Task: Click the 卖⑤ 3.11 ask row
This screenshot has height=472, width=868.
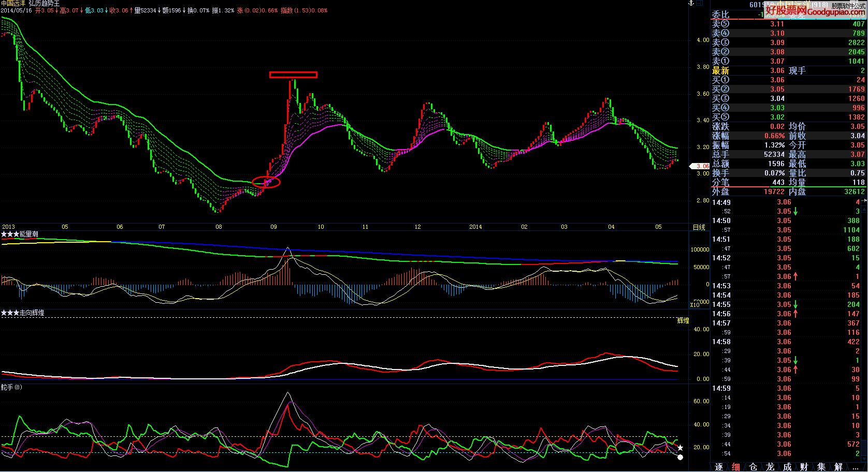Action: [x=788, y=24]
